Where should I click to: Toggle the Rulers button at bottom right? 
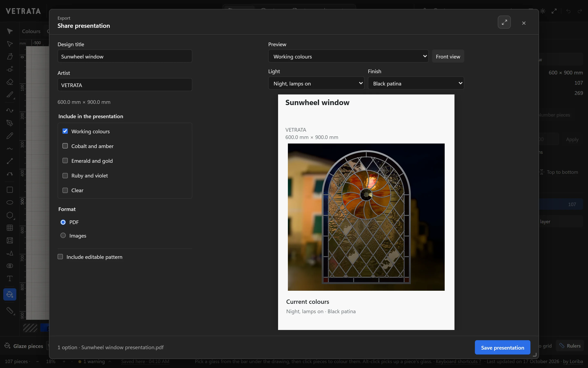(x=570, y=346)
